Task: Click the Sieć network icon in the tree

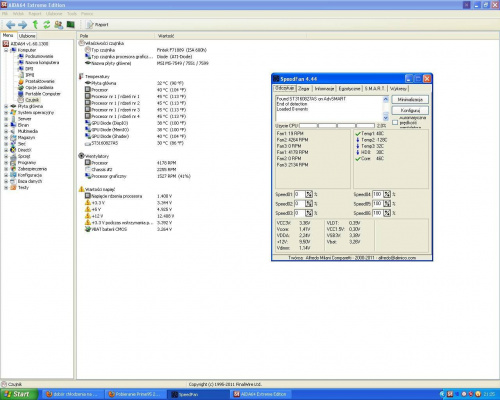Action: [x=13, y=144]
